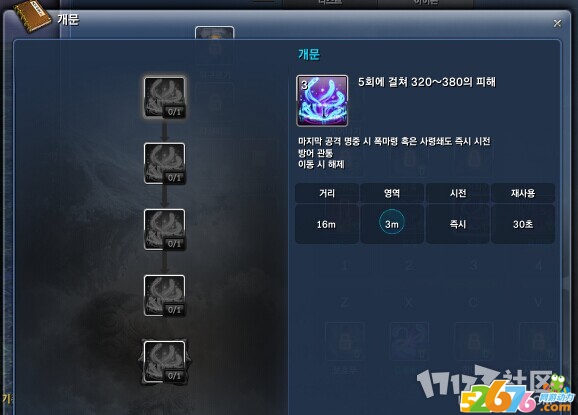The width and height of the screenshot is (578, 415).
Task: Close the 개문 skill window
Action: (557, 24)
